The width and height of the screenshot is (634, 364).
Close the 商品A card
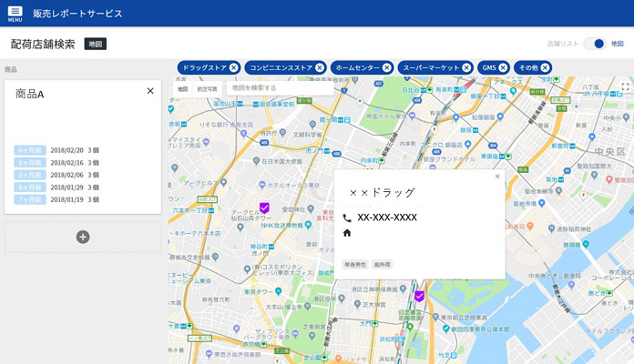pyautogui.click(x=150, y=91)
